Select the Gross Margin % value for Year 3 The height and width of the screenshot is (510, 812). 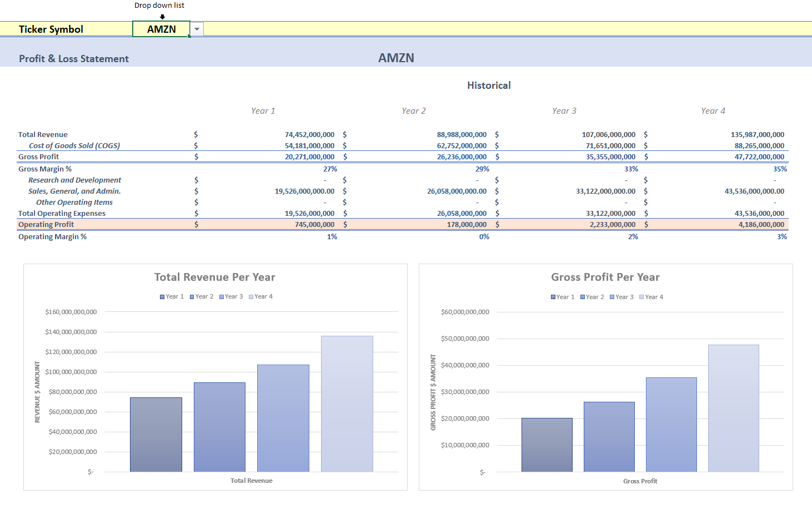(632, 169)
